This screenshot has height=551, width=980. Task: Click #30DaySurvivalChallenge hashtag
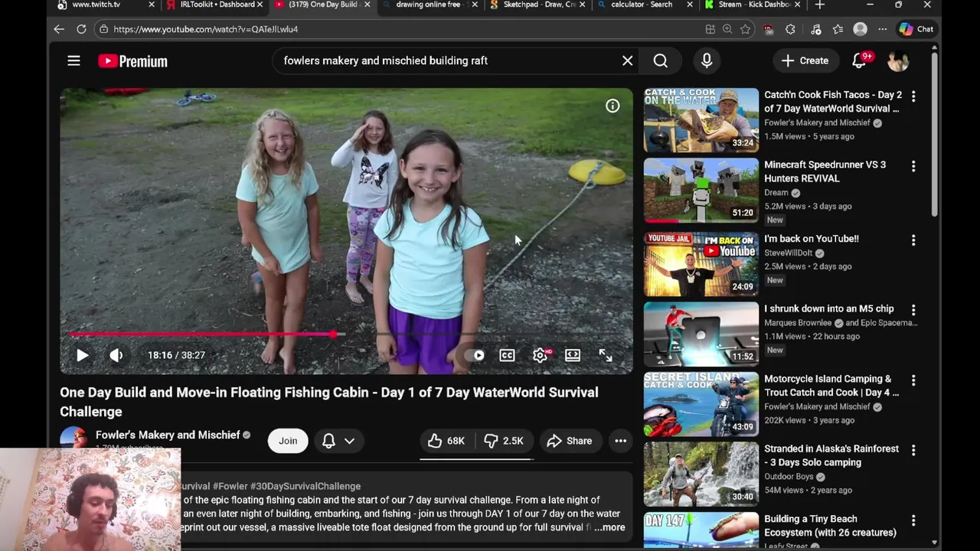point(305,486)
